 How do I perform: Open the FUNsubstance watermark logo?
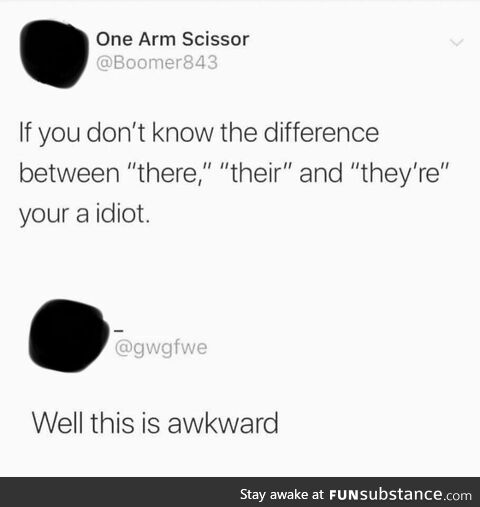(x=400, y=494)
